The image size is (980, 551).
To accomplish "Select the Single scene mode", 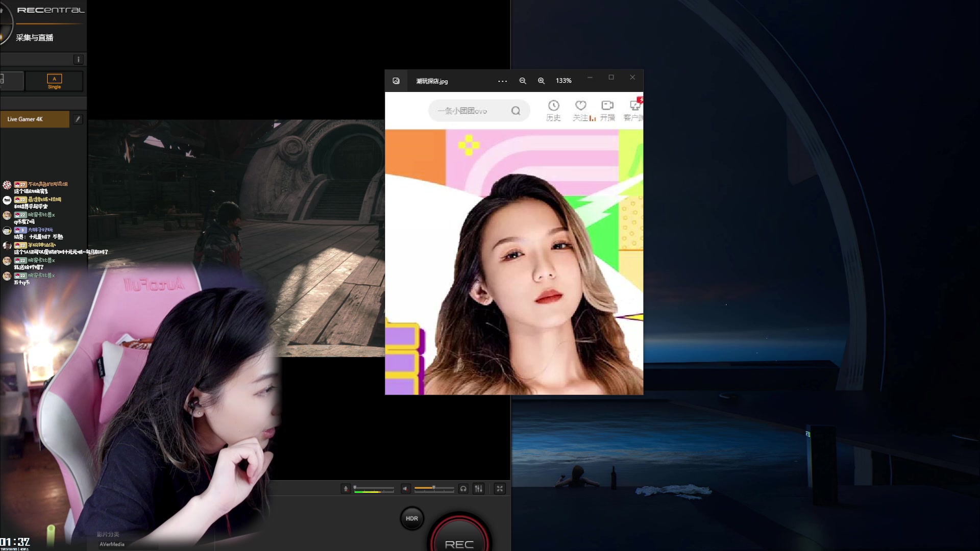I will point(54,81).
